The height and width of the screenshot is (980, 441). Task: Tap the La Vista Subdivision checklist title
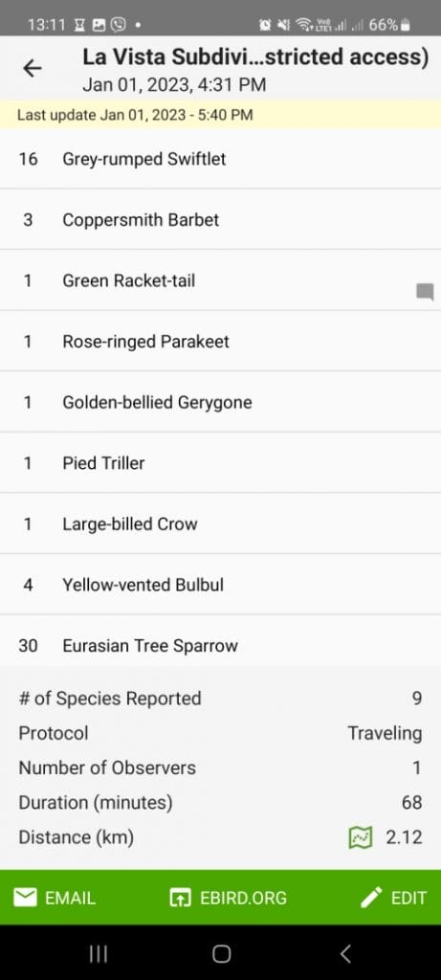coord(255,57)
